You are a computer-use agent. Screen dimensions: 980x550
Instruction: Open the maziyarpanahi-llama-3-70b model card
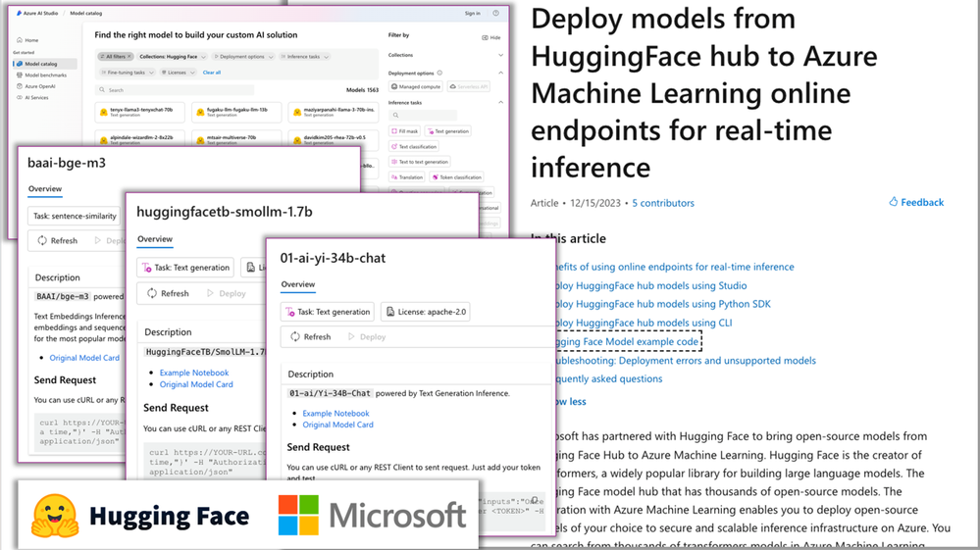[x=334, y=112]
